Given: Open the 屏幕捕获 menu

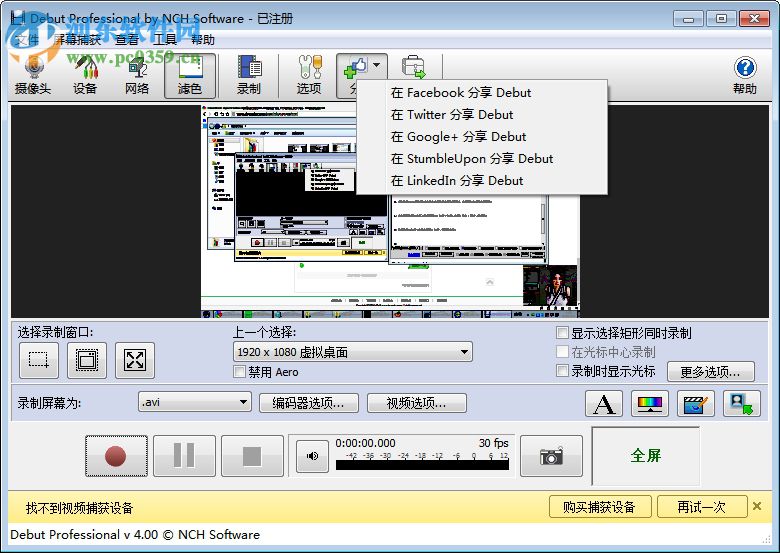Looking at the screenshot, I should [77, 40].
